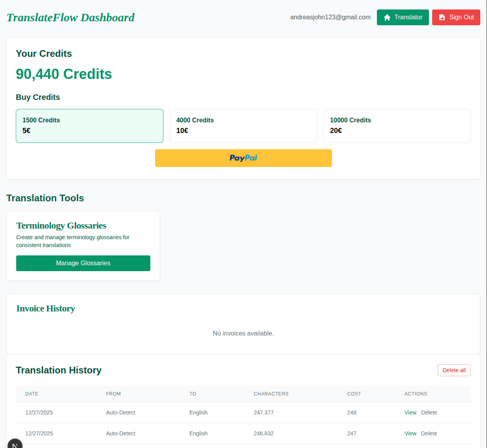The width and height of the screenshot is (487, 448).
Task: Click the TranslateFlow Dashboard title
Action: click(71, 17)
